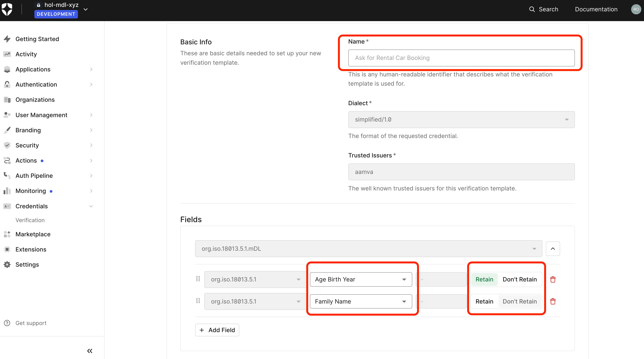Open the RO user avatar menu
644x359 pixels.
tap(636, 9)
